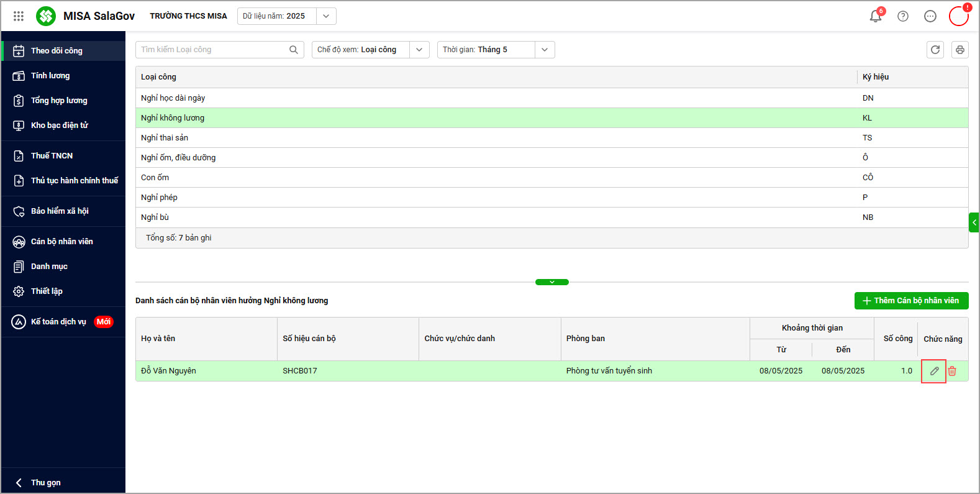
Task: Collapse the upper panel with green chevron
Action: pos(552,282)
